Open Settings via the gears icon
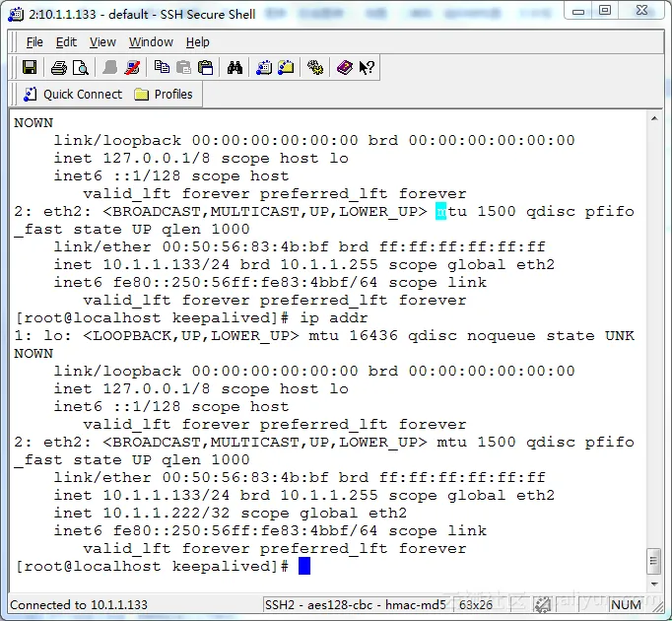The height and width of the screenshot is (621, 672). click(x=315, y=67)
